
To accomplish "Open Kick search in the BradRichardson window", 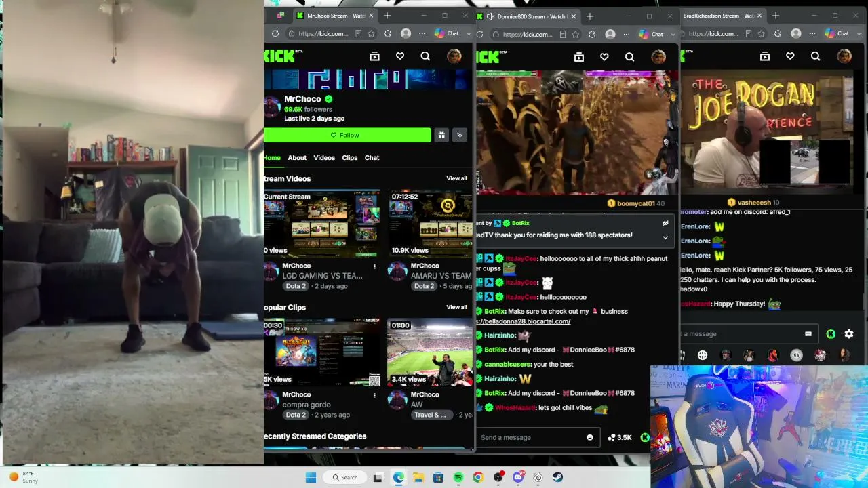I will pos(815,57).
